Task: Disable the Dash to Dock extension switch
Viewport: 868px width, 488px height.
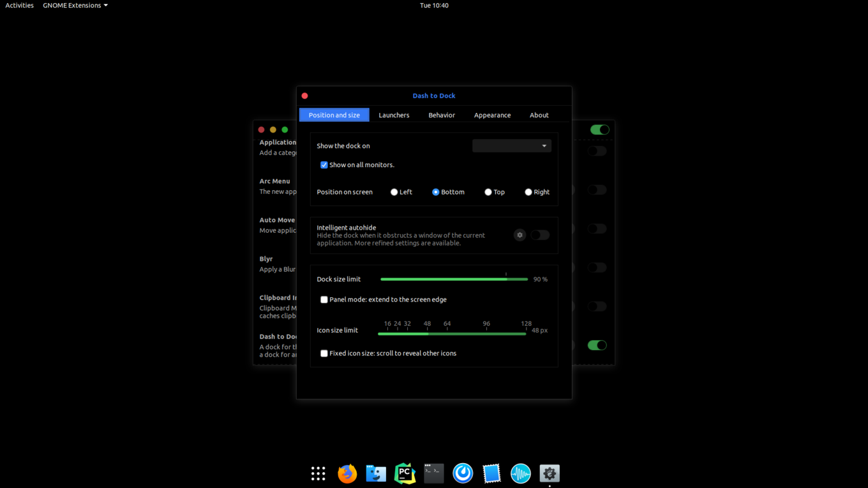Action: coord(597,345)
